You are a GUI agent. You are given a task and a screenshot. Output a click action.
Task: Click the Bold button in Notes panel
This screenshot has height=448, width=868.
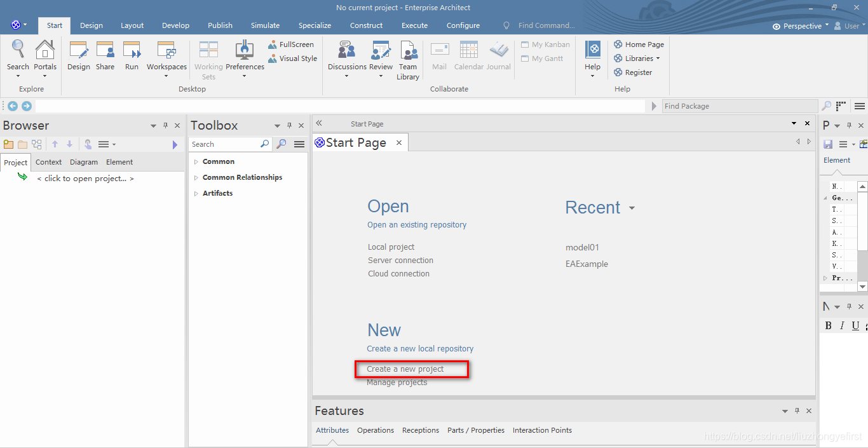click(x=828, y=325)
